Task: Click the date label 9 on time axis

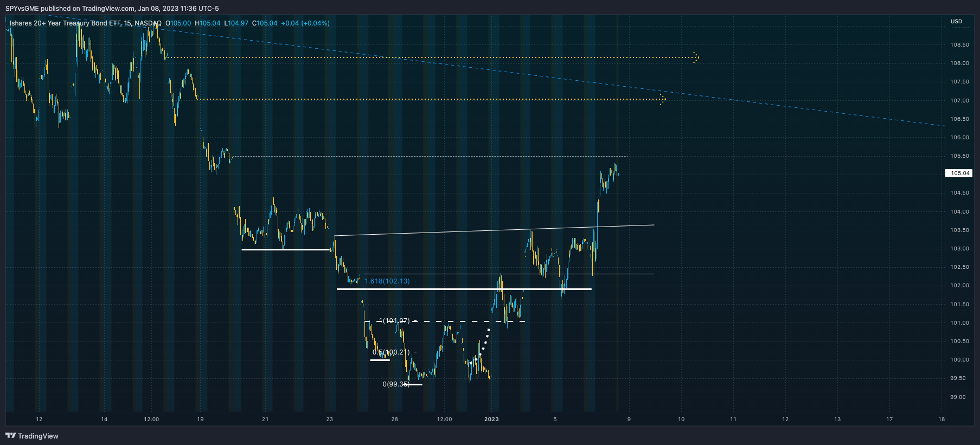Action: point(629,420)
